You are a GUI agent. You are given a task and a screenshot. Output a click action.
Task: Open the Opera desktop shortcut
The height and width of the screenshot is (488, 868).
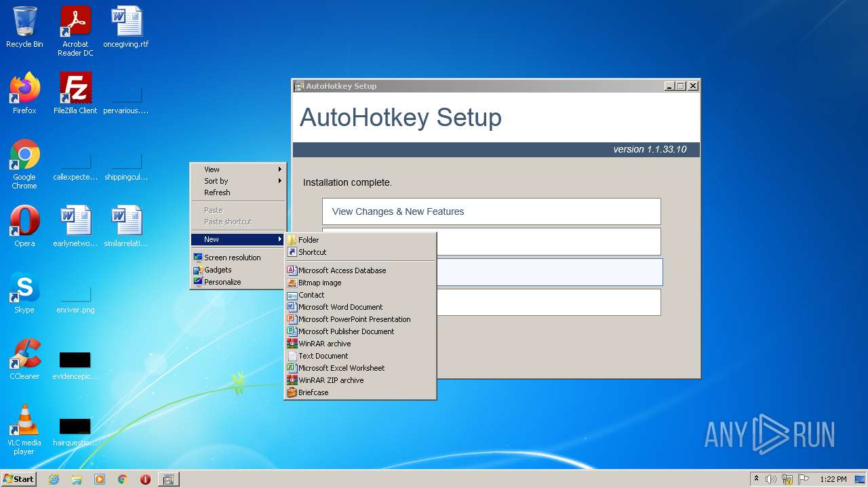point(24,226)
